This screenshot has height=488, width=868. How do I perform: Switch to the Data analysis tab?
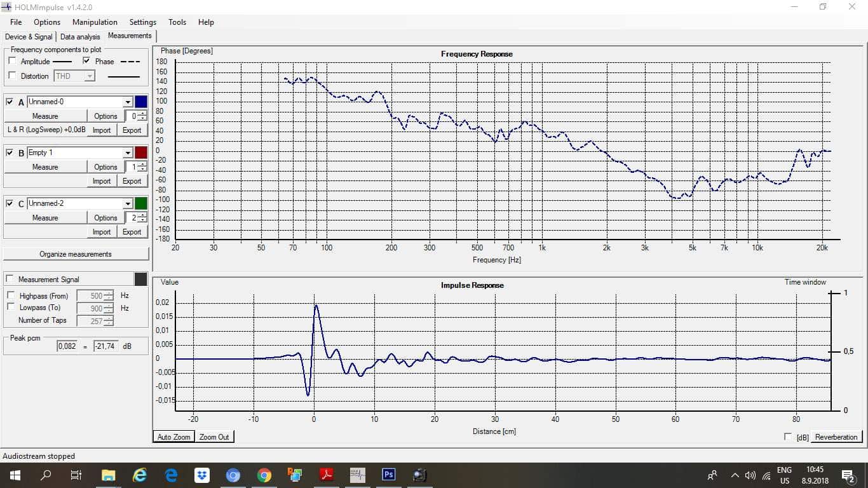(80, 37)
